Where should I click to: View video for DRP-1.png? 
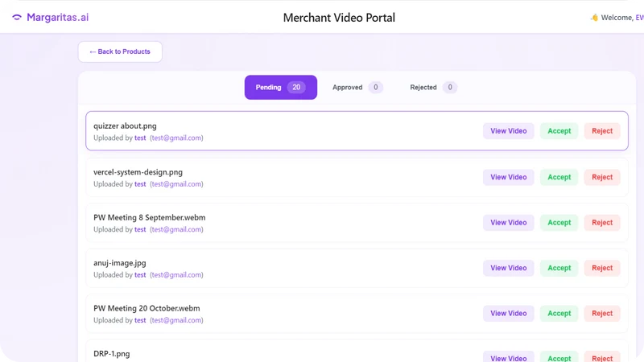(x=509, y=357)
